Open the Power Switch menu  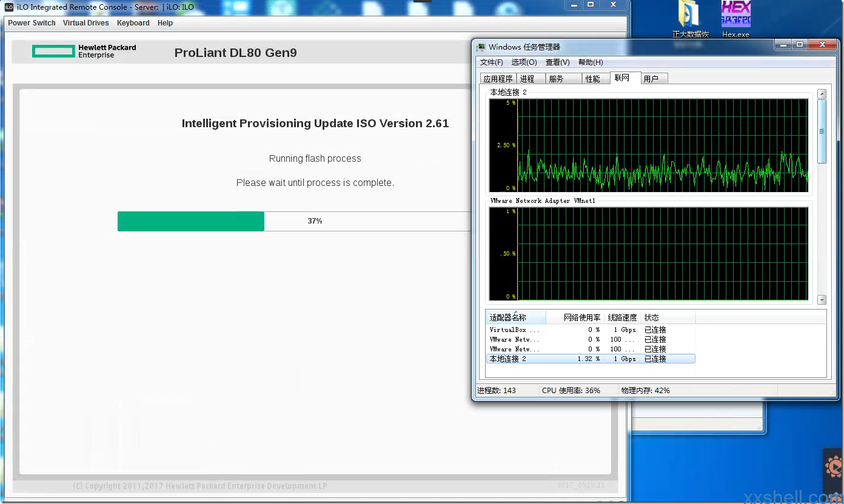[x=32, y=23]
